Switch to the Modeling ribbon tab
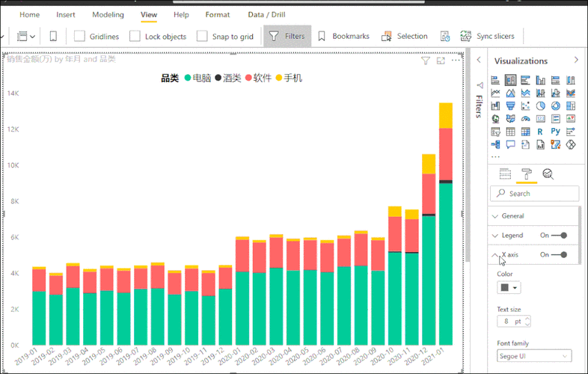The width and height of the screenshot is (588, 374). click(x=108, y=15)
